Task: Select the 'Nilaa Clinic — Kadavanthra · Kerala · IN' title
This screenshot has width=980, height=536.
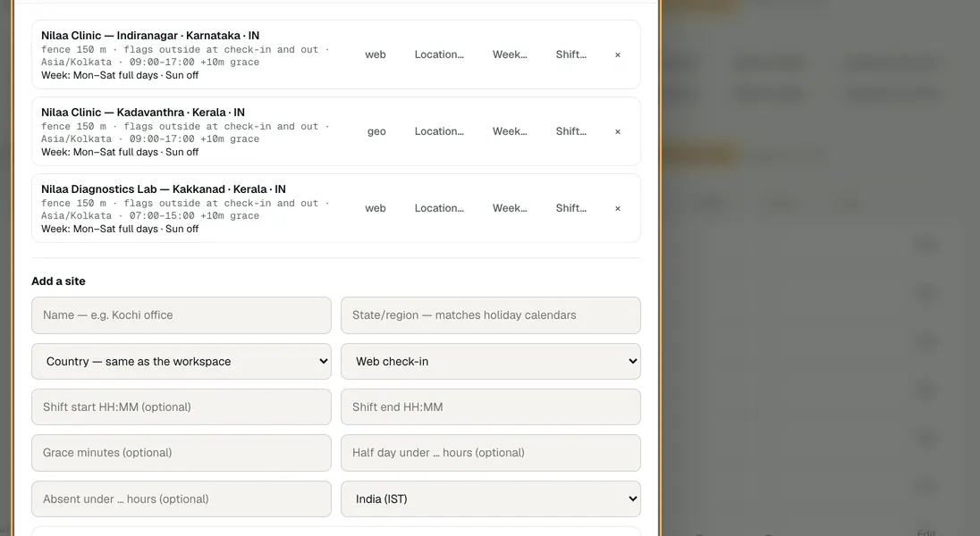Action: click(x=143, y=113)
